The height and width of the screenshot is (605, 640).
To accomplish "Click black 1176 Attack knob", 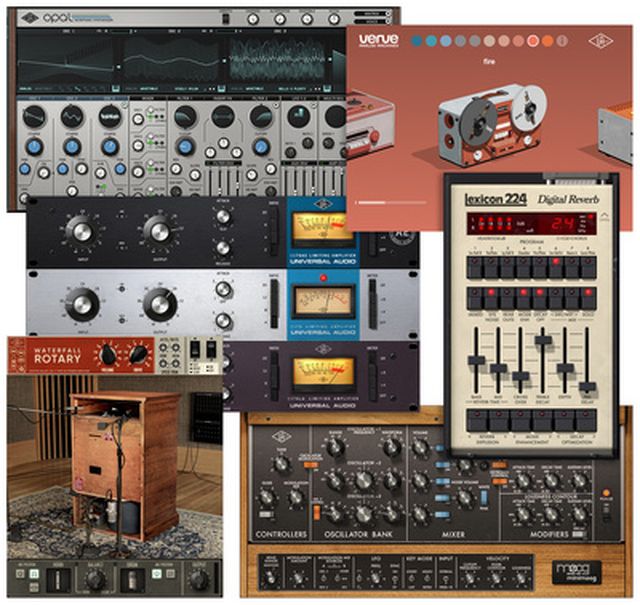I will [223, 217].
